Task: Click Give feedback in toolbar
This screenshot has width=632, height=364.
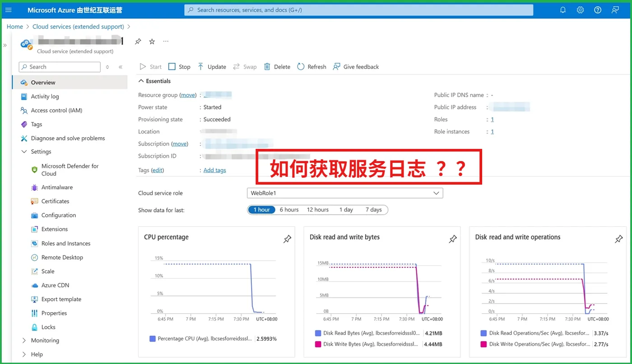Action: [356, 67]
